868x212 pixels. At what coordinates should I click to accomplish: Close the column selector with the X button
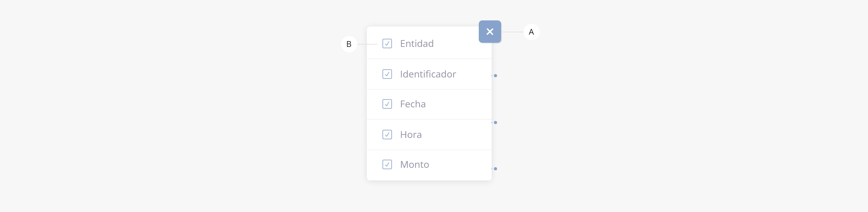(490, 32)
